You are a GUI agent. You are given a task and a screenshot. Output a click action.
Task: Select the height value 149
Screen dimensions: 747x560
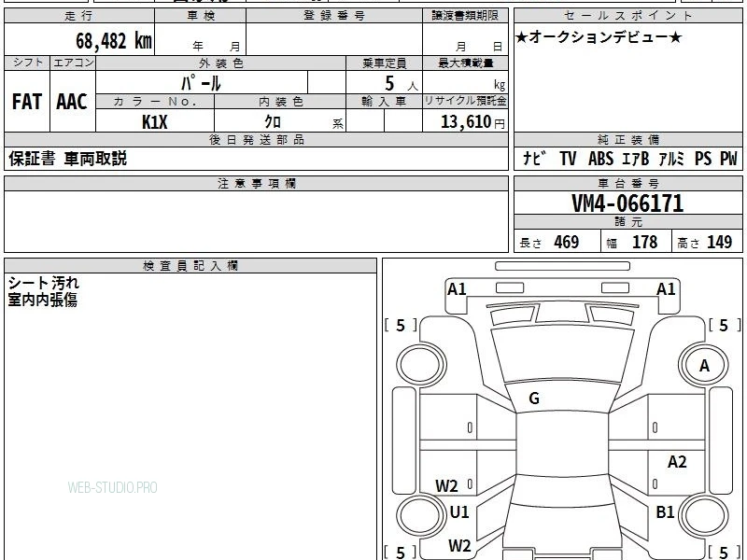point(719,243)
